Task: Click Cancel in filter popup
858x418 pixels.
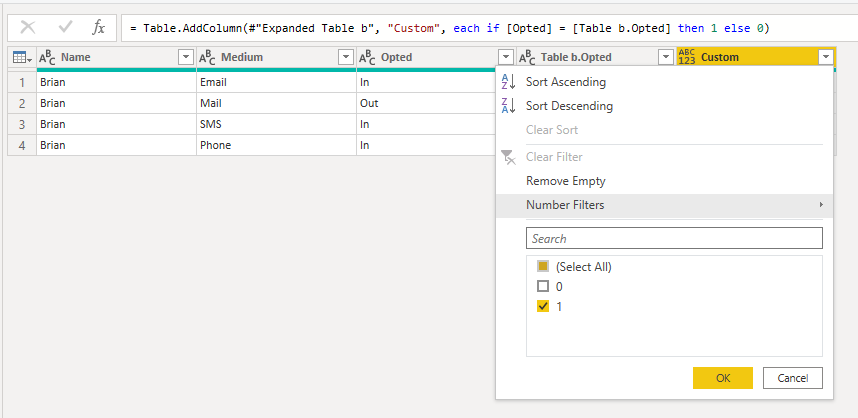Action: pos(793,378)
